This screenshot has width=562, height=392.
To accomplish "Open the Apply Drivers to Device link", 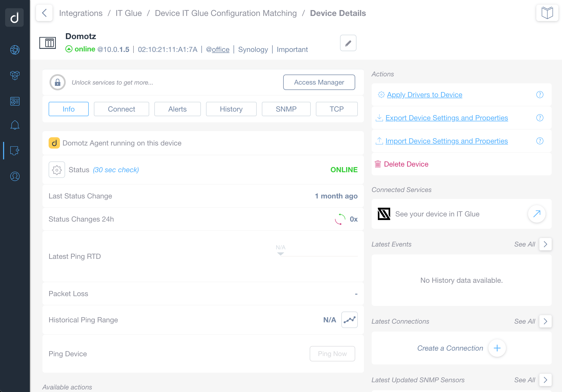I will coord(424,95).
